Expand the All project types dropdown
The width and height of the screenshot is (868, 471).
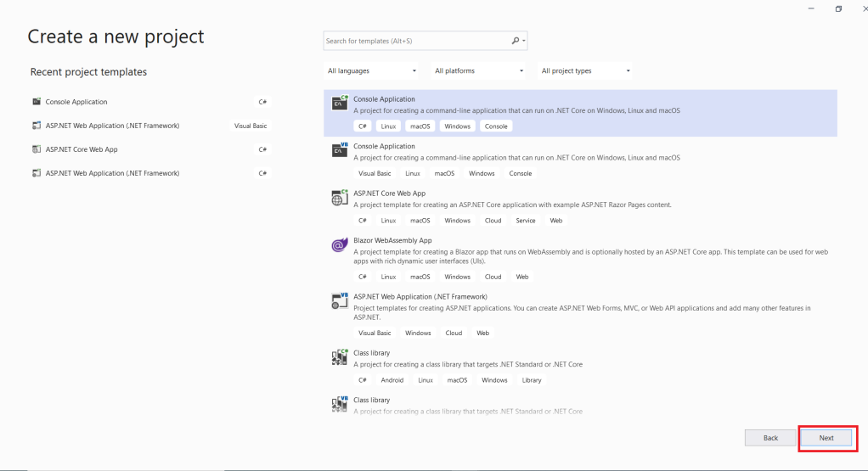pos(586,71)
